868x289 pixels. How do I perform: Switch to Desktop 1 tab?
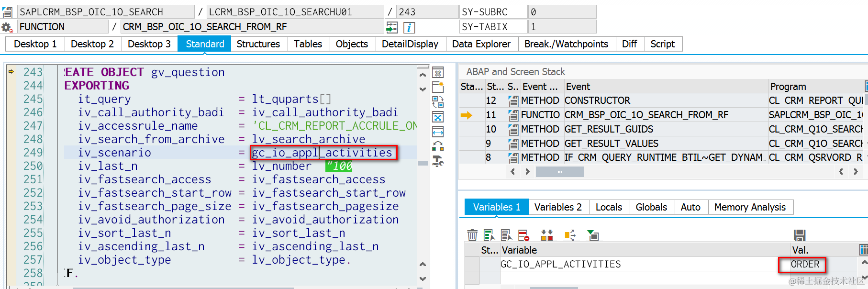coord(35,44)
